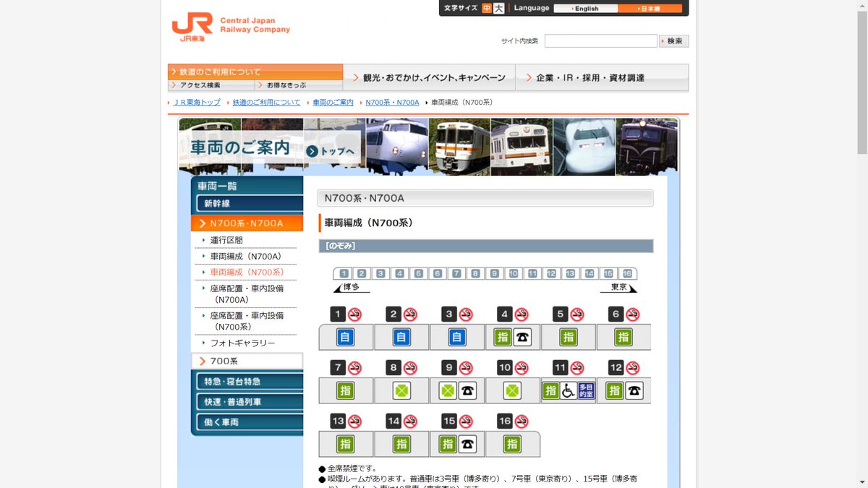Click the [のぞみ] section header
The image size is (868, 488).
point(485,246)
